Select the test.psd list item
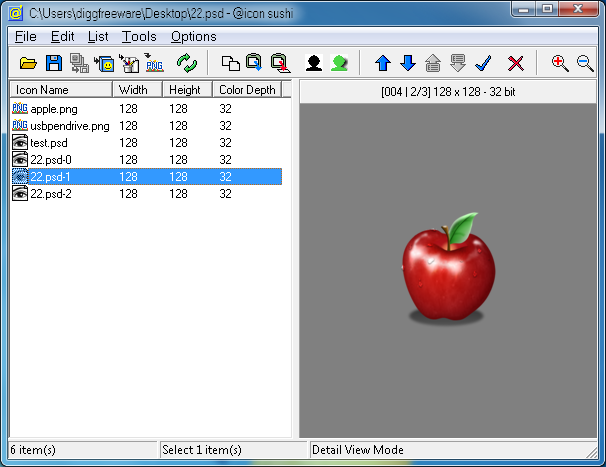 tap(146, 143)
